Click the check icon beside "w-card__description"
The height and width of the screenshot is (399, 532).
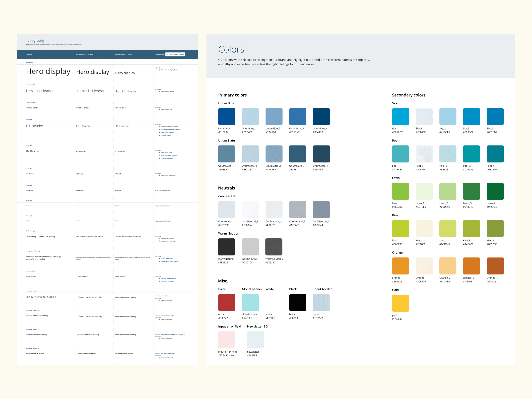tap(159, 258)
